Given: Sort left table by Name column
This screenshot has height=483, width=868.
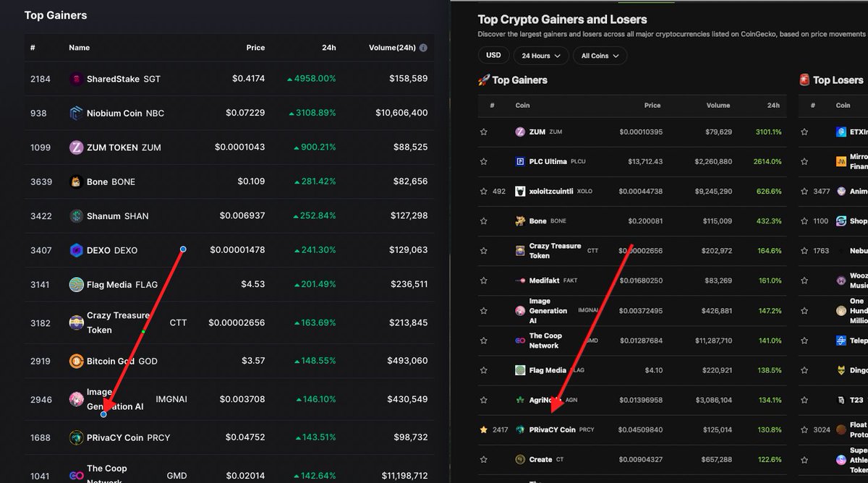Looking at the screenshot, I should [80, 48].
